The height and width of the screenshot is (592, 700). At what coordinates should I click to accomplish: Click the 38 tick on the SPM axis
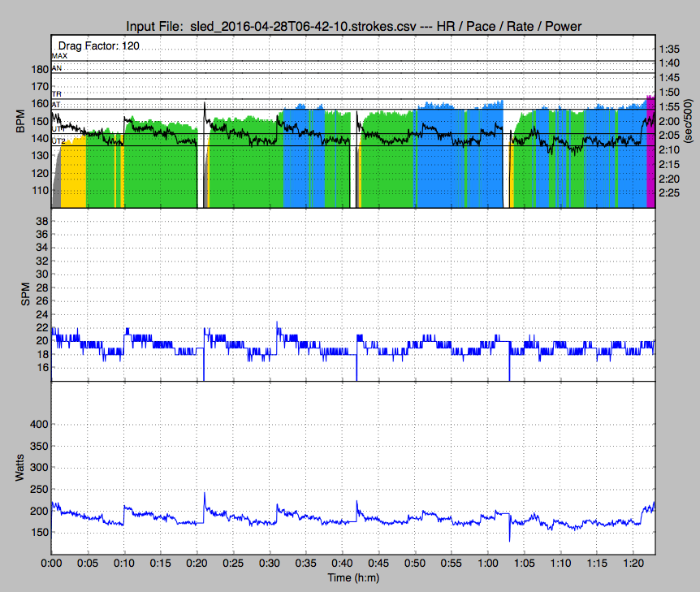point(41,221)
